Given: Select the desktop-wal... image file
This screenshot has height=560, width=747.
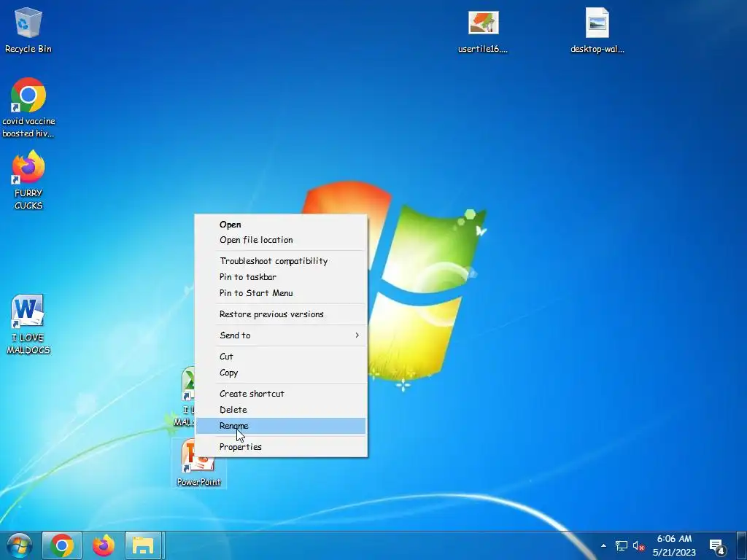Looking at the screenshot, I should 597,31.
